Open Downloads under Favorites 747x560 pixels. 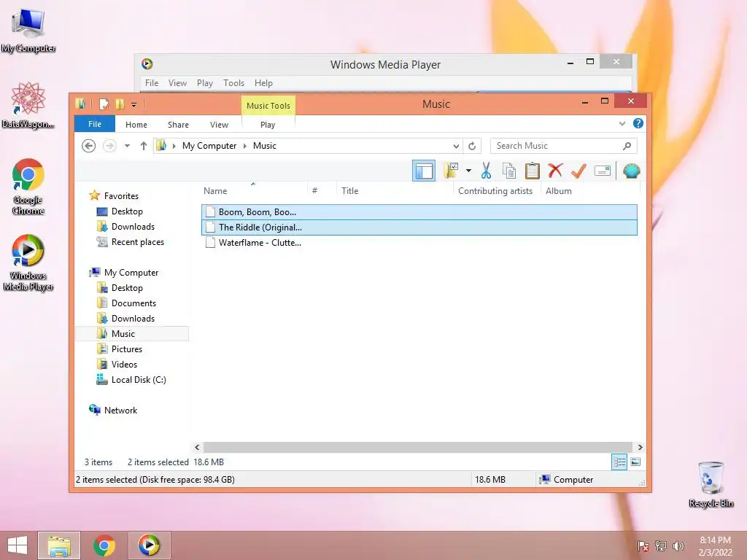click(x=133, y=226)
